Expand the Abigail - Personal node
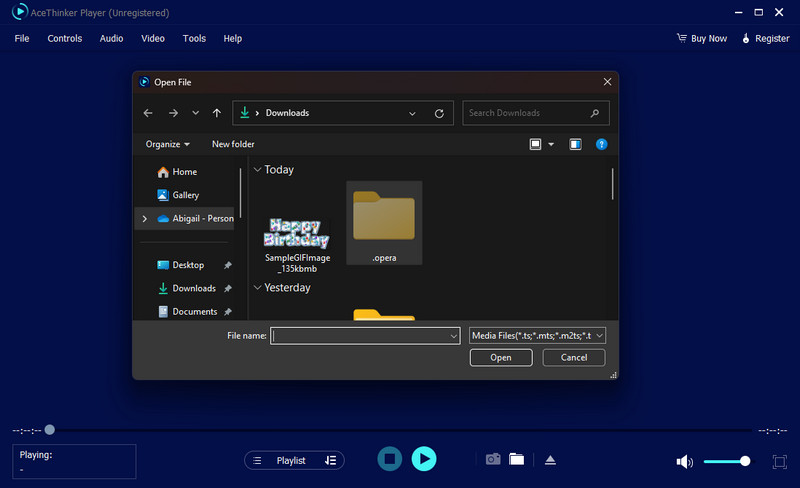The image size is (800, 488). pyautogui.click(x=145, y=218)
